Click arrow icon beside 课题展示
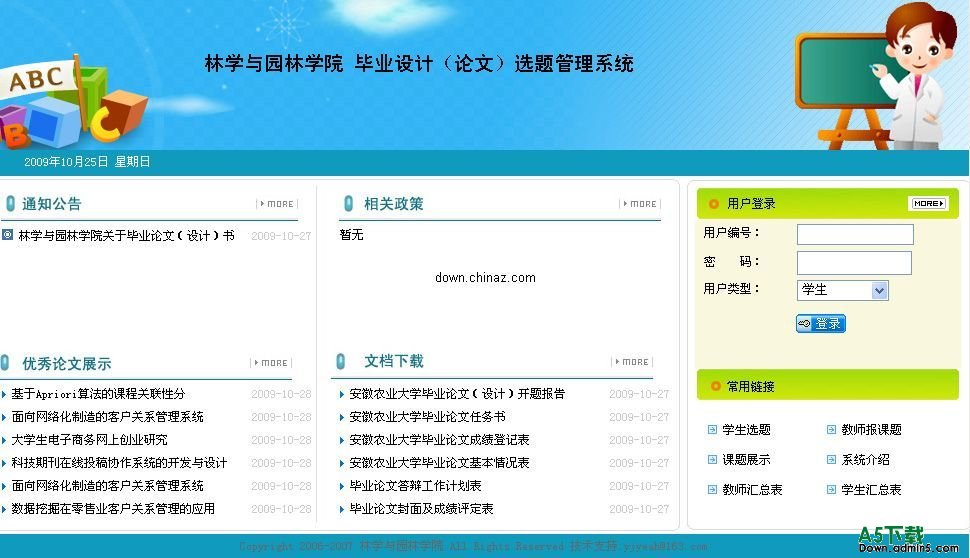The height and width of the screenshot is (558, 970). 712,459
